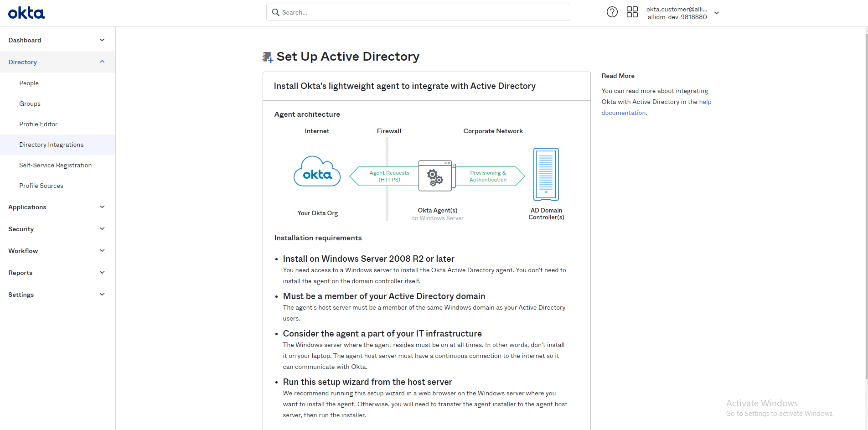Viewport: 868px width, 430px height.
Task: Click 'Consider the agent a part of your IT infrastructure'
Action: click(x=382, y=334)
